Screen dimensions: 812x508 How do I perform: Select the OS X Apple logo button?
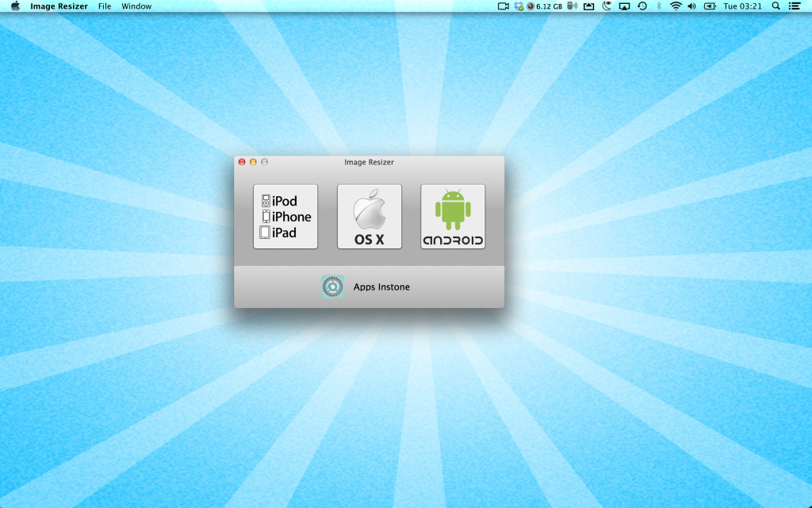pyautogui.click(x=370, y=217)
